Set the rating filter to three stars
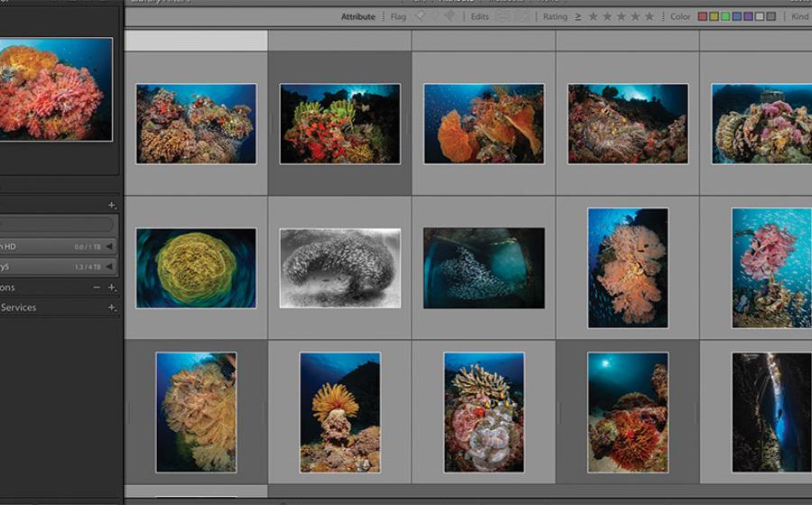This screenshot has height=505, width=812. [622, 16]
